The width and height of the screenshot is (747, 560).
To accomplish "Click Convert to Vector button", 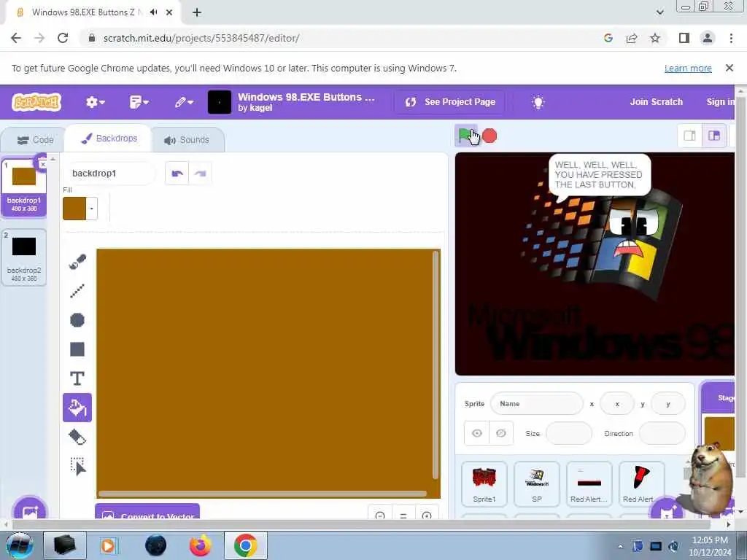I will 147,511.
